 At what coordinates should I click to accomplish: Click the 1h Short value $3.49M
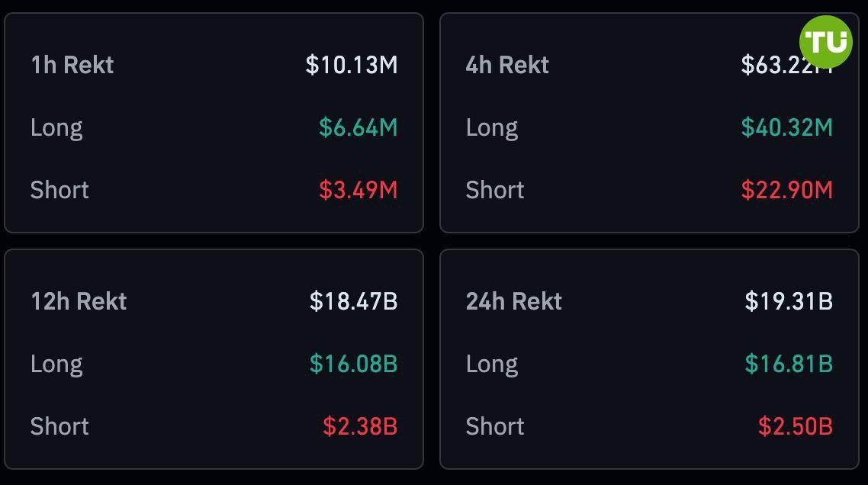point(358,190)
